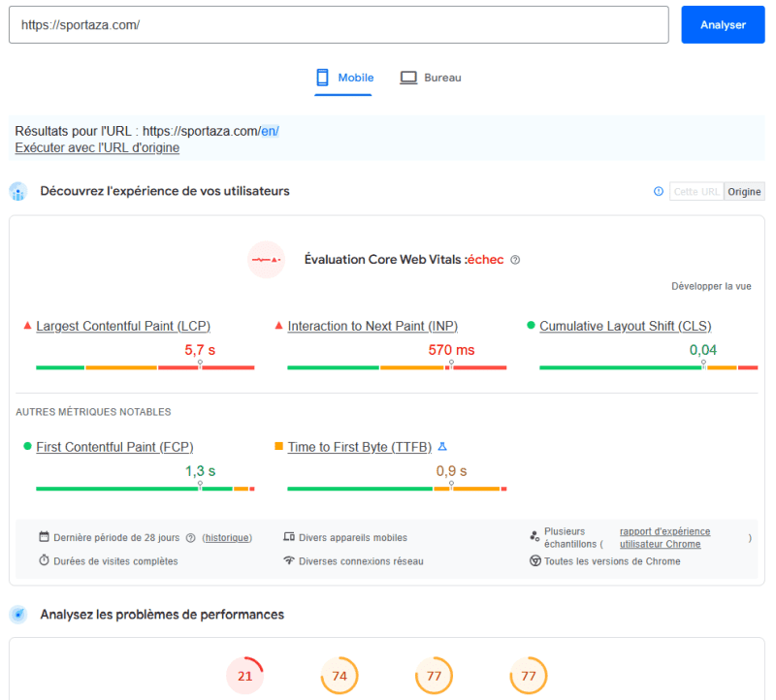Click the FCP value '1,3 s'
776x700 pixels.
point(200,471)
